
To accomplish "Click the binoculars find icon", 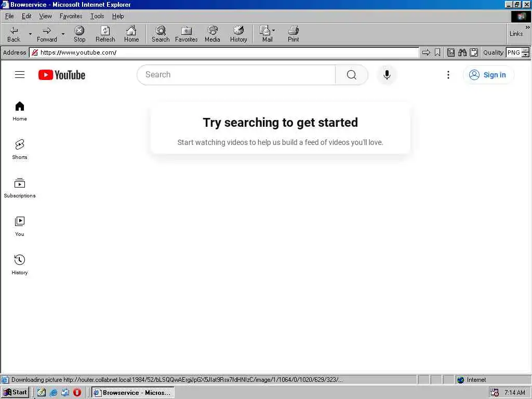I will click(462, 52).
